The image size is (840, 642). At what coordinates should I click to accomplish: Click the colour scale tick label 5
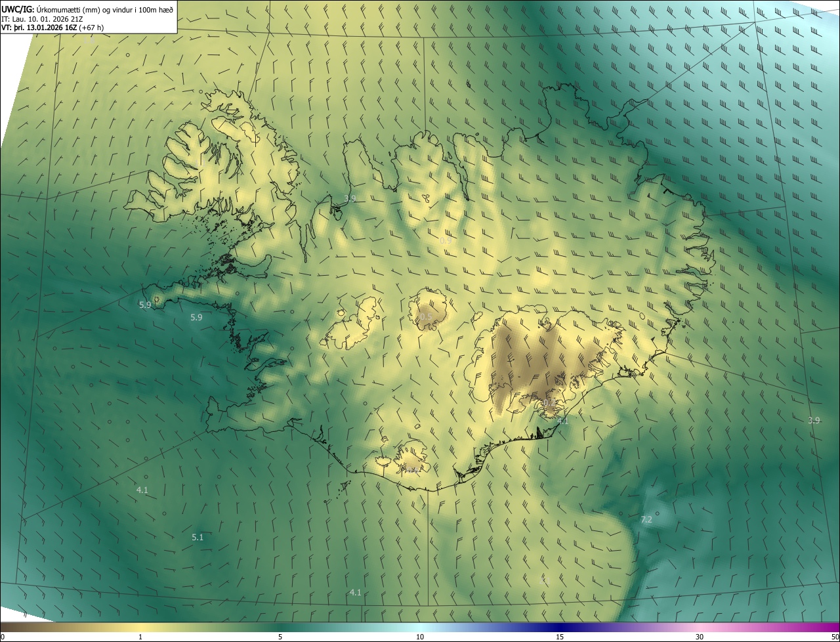tap(280, 637)
